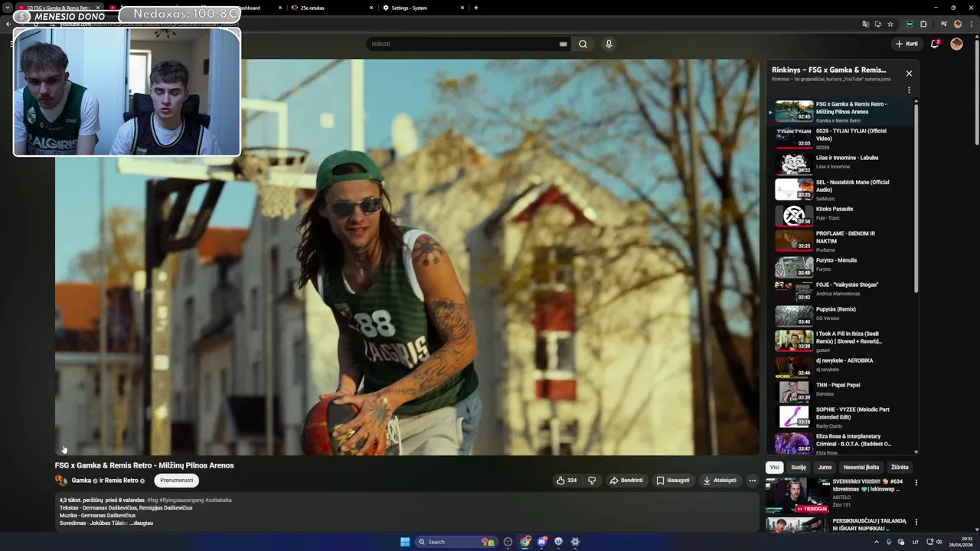This screenshot has width=980, height=551.
Task: Click the Bendrinti share button
Action: [626, 481]
